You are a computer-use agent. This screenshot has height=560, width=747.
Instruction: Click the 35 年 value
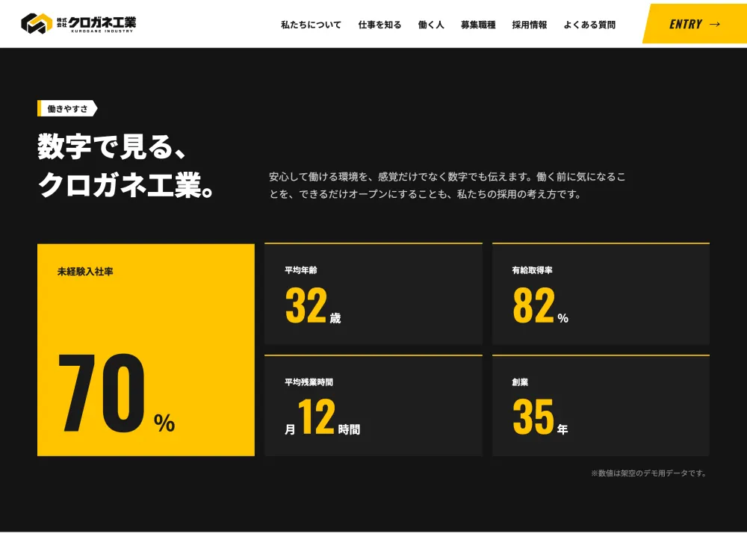(540, 417)
